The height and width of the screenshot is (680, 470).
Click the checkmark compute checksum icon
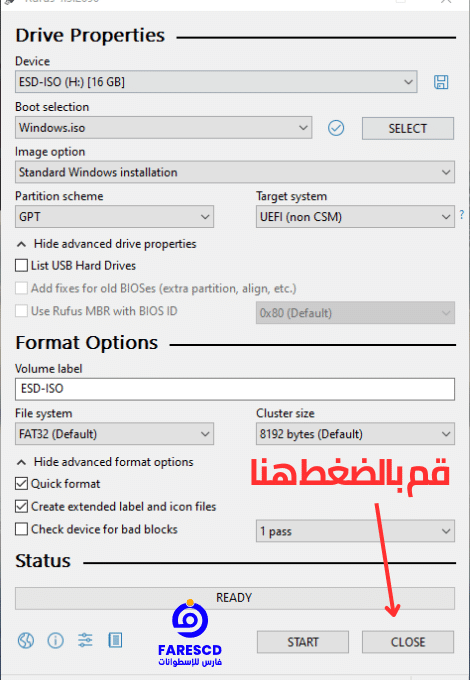pos(336,128)
